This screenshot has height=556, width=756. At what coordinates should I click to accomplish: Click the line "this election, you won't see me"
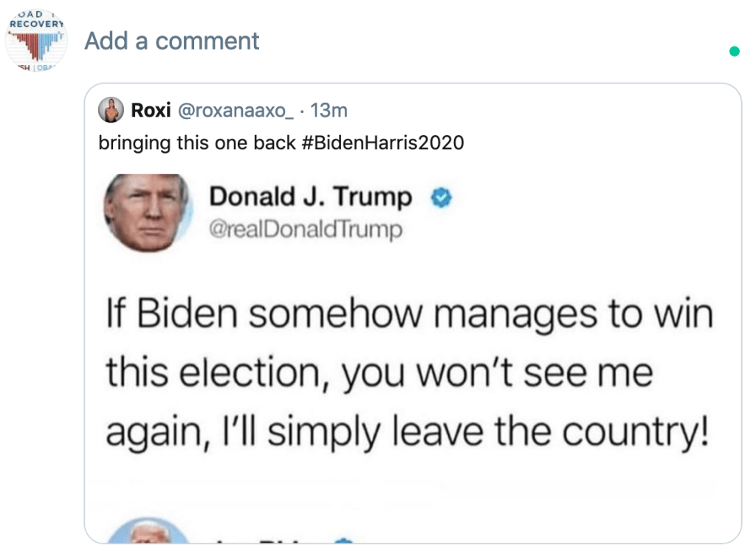[379, 372]
